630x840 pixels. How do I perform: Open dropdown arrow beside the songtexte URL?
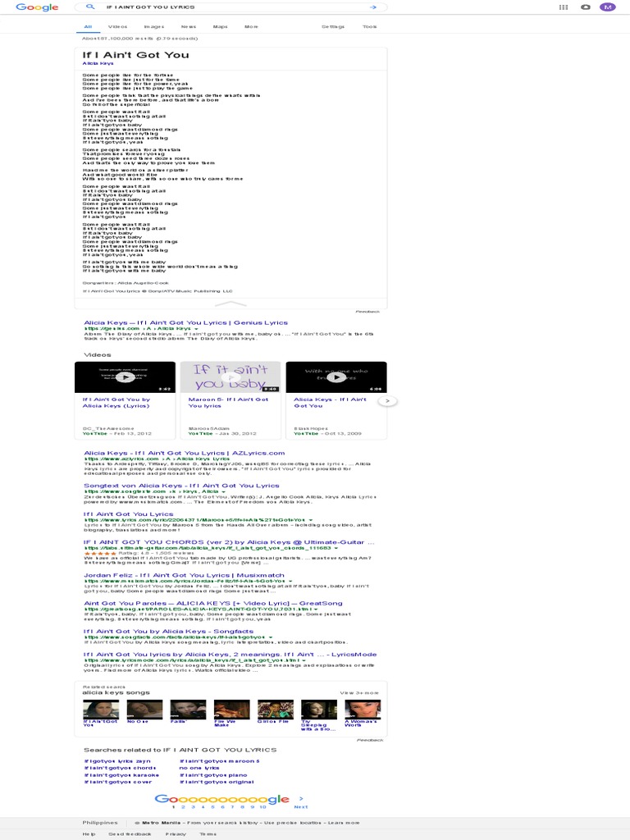[x=223, y=491]
